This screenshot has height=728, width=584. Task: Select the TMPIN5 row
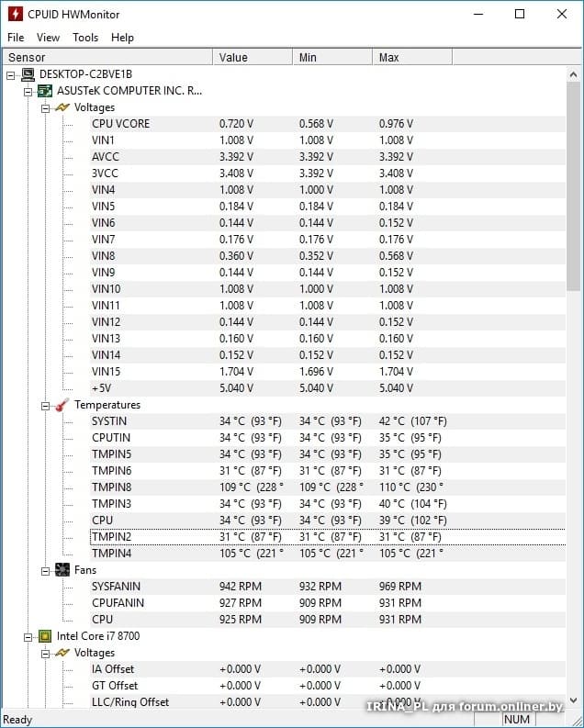click(328, 454)
